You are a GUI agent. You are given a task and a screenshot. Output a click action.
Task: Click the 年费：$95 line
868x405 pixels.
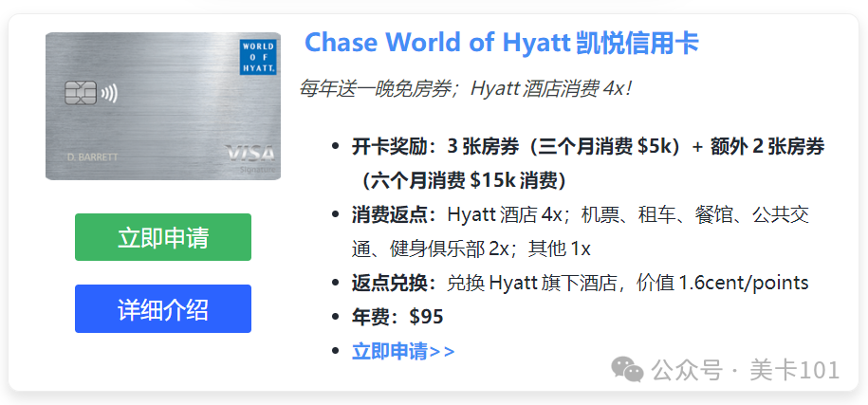coord(397,317)
